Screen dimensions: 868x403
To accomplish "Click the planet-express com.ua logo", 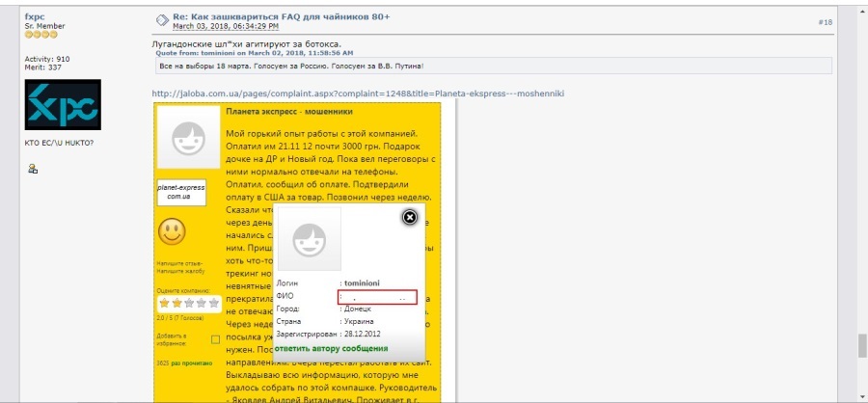I will click(x=181, y=192).
